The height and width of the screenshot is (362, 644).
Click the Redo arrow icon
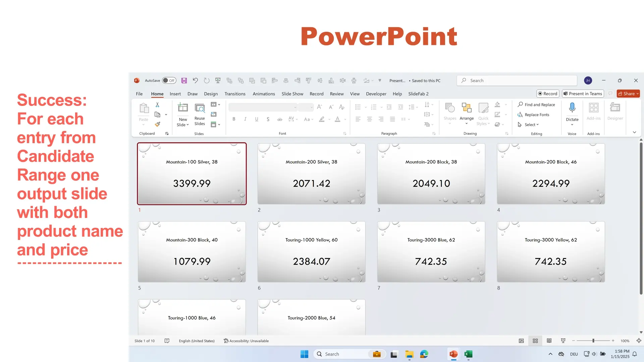(x=207, y=80)
